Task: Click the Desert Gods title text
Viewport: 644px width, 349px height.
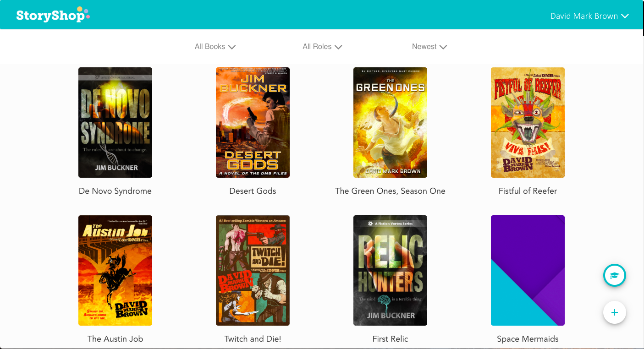Action: point(253,191)
